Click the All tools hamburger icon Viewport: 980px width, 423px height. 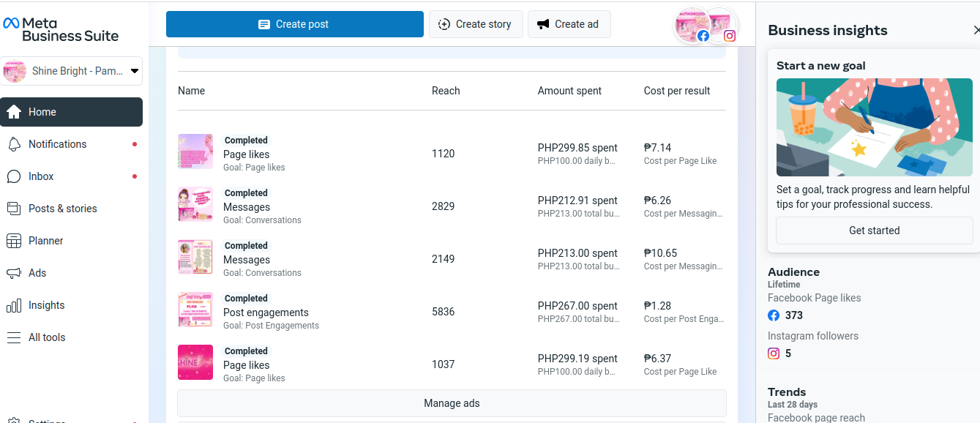coord(13,337)
